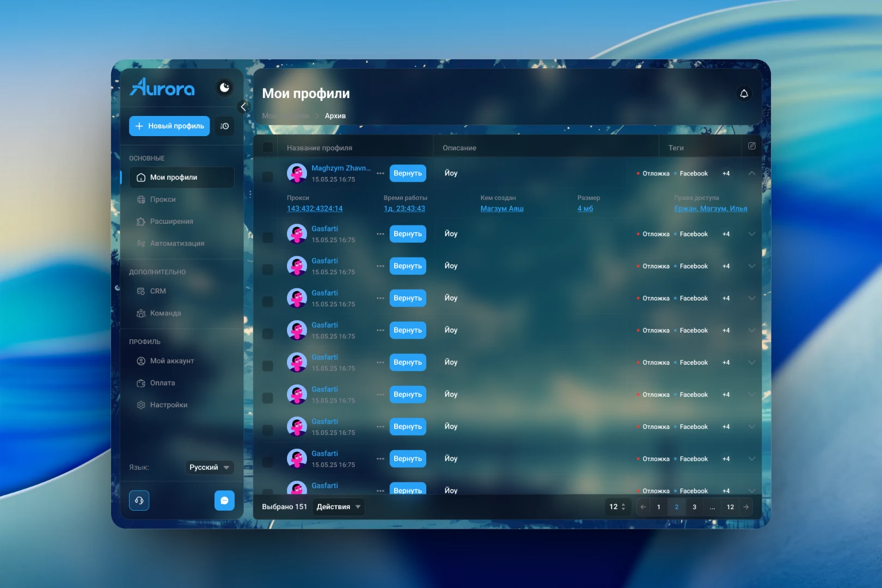Open the Русский language dropdown
The height and width of the screenshot is (588, 882).
210,467
